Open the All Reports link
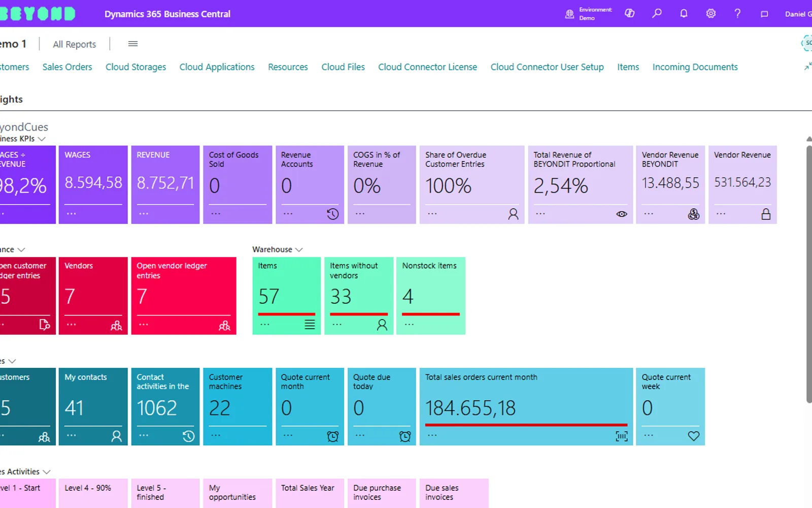The image size is (812, 508). [x=74, y=44]
